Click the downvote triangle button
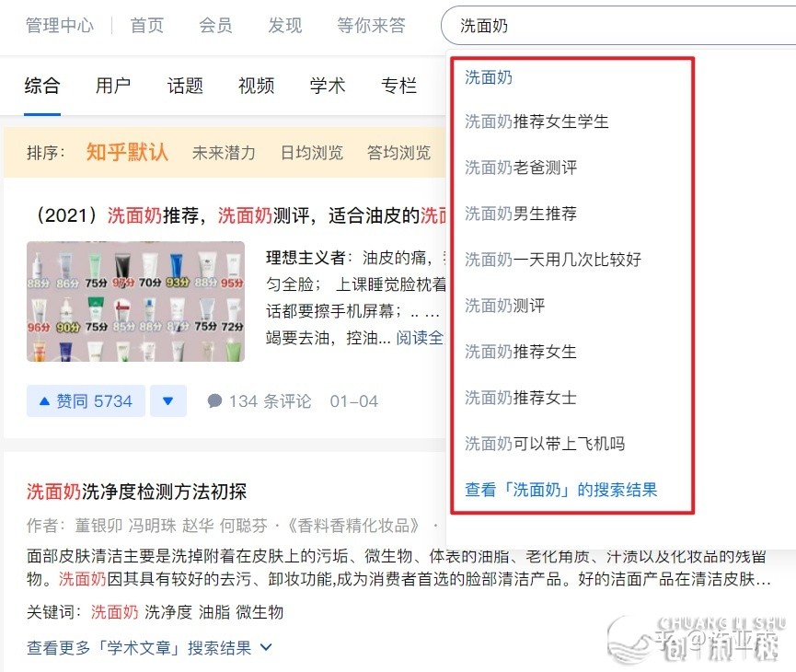 (168, 401)
